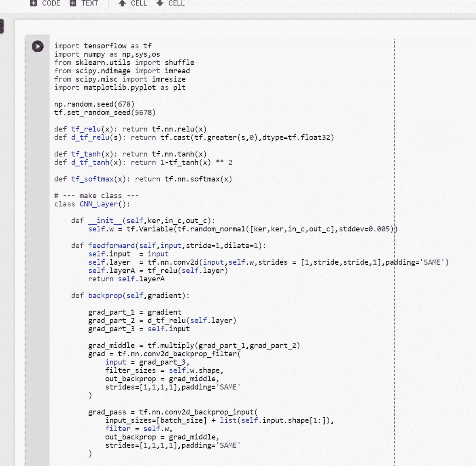Click the 'self.layer = tf.nn.conv2d' line
Image resolution: width=476 pixels, height=466 pixels.
click(269, 262)
